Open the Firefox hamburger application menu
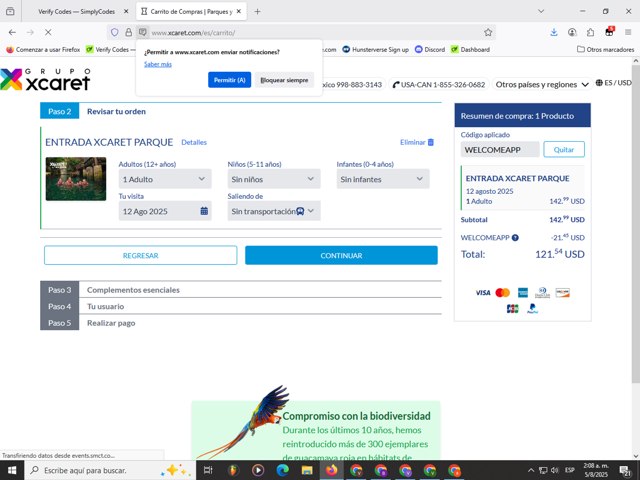 [628, 32]
